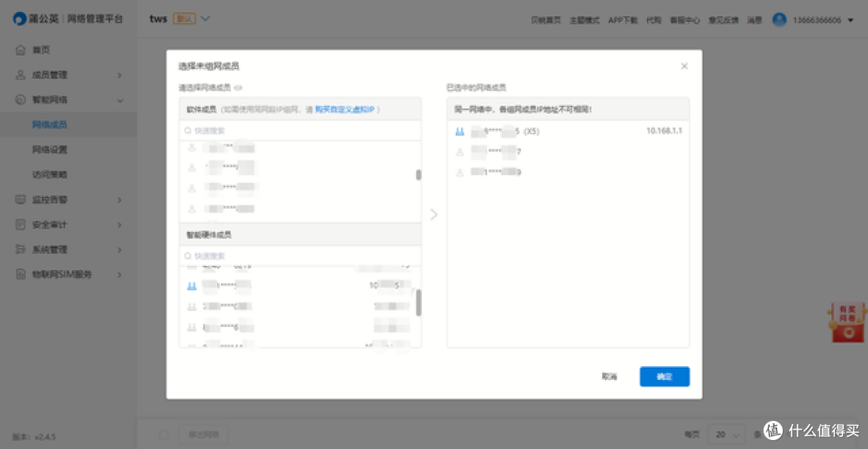Open APP下载 in top navigation
Viewport: 868px width, 449px height.
pos(623,20)
